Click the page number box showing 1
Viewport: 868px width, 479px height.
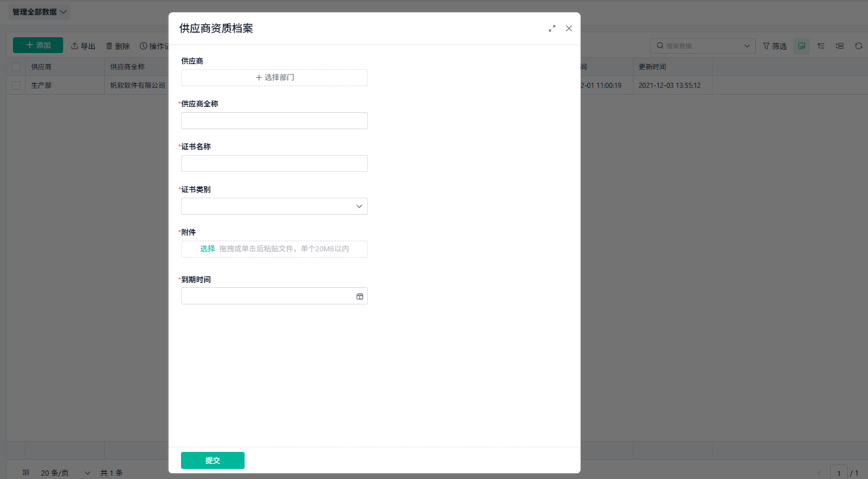(839, 472)
